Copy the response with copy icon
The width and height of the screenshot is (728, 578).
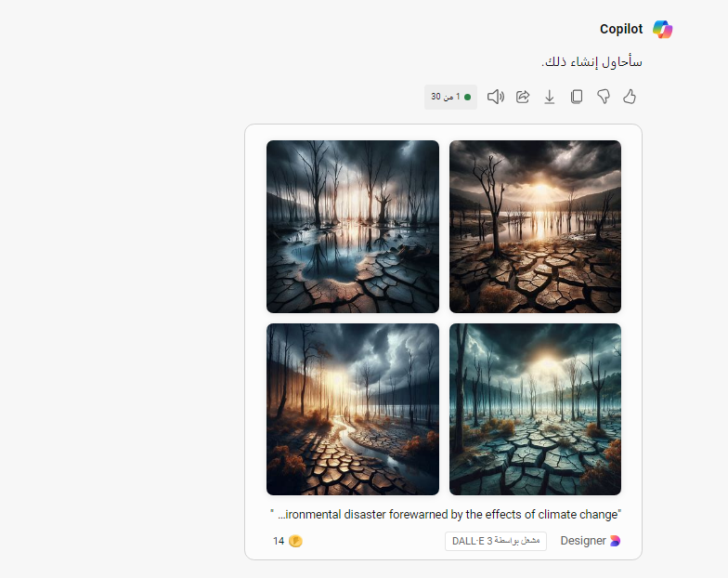pos(576,97)
